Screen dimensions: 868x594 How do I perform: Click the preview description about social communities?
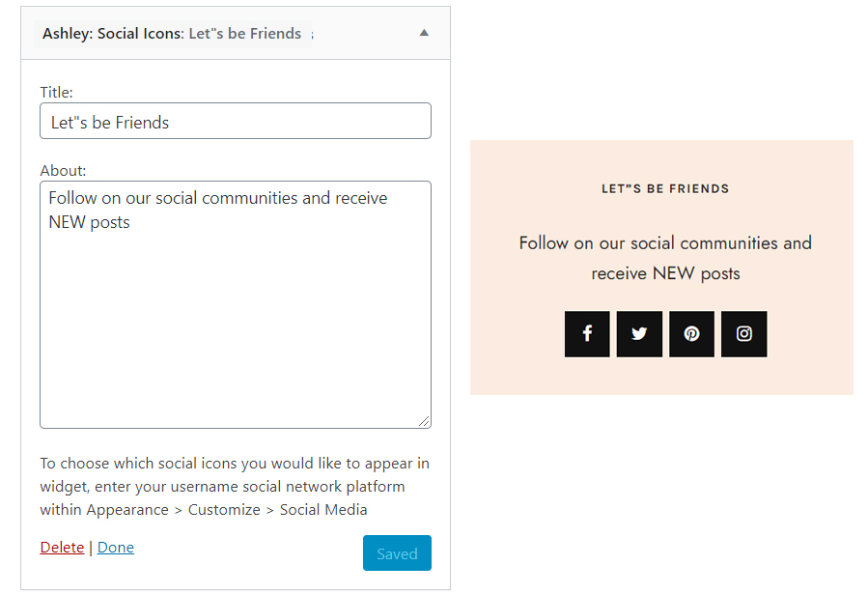(x=665, y=258)
